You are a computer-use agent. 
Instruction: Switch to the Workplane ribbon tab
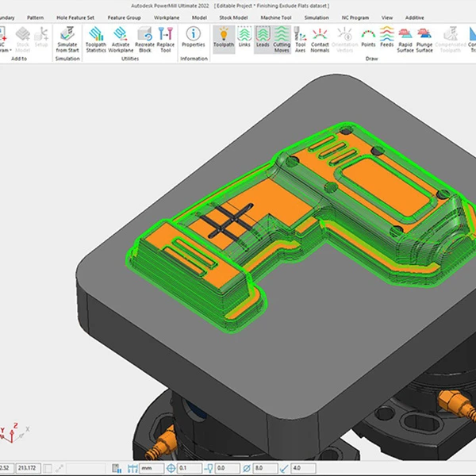[x=167, y=17]
